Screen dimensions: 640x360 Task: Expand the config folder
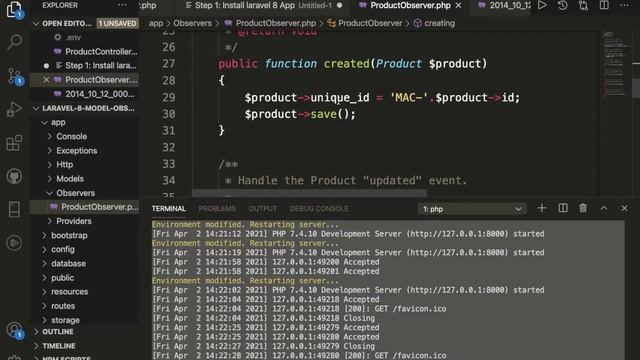tap(44, 249)
